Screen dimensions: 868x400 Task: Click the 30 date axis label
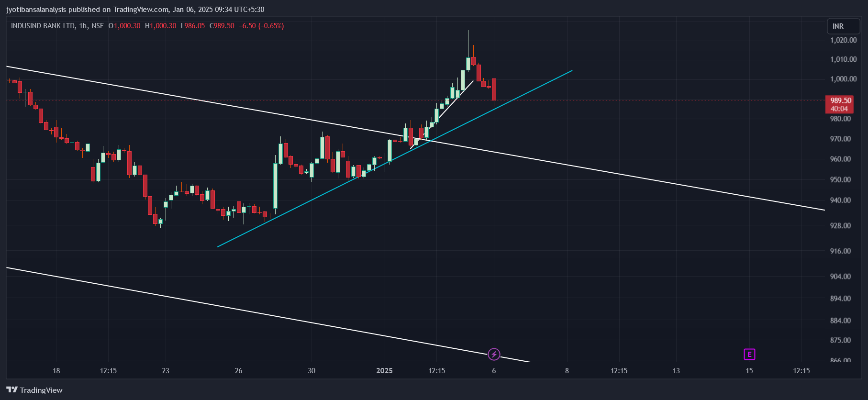(312, 371)
